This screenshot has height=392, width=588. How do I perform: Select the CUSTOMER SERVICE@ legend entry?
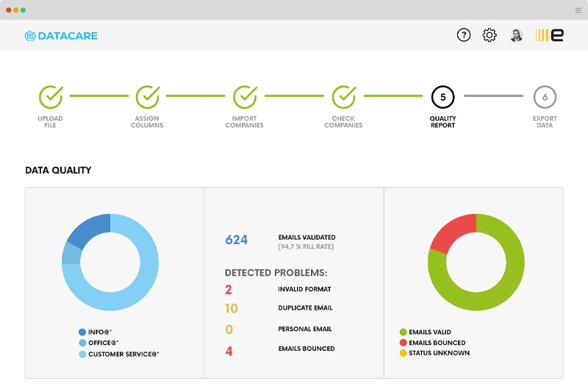click(x=118, y=354)
